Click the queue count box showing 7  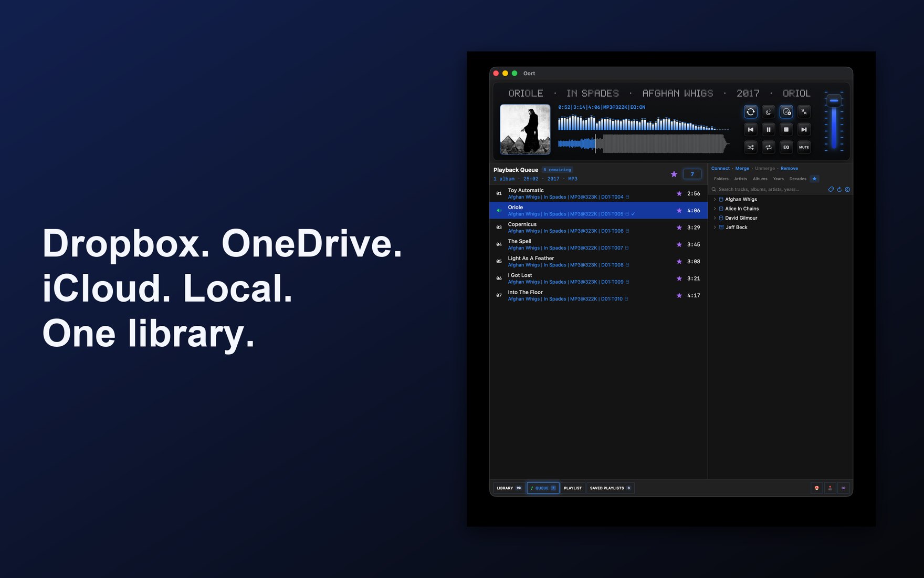[x=692, y=174]
